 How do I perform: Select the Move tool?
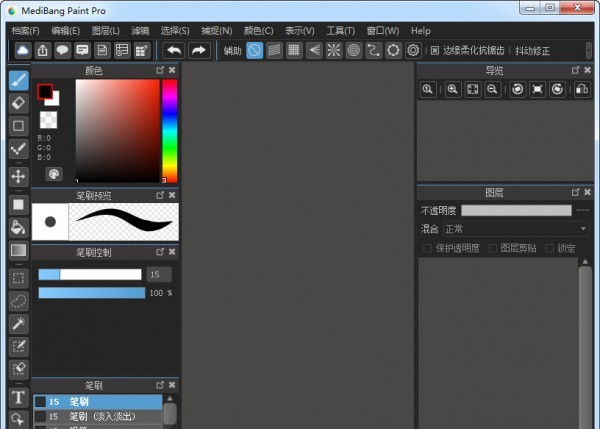pos(18,176)
